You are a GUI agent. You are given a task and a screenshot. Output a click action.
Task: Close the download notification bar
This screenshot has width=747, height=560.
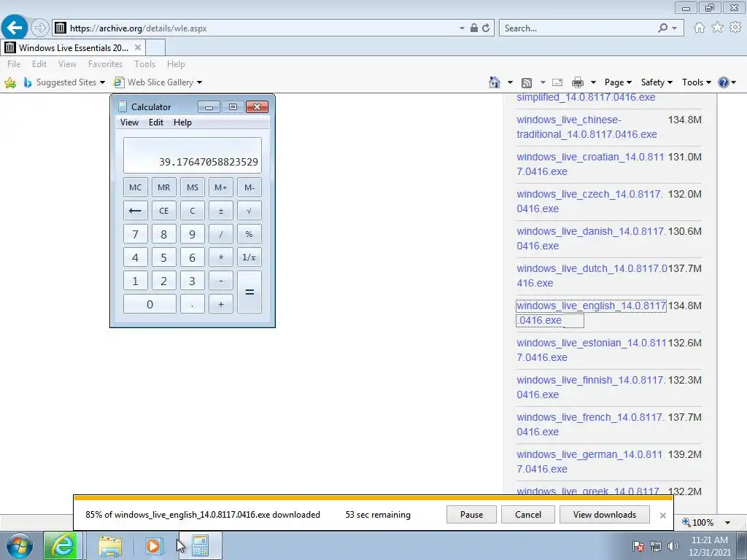662,516
